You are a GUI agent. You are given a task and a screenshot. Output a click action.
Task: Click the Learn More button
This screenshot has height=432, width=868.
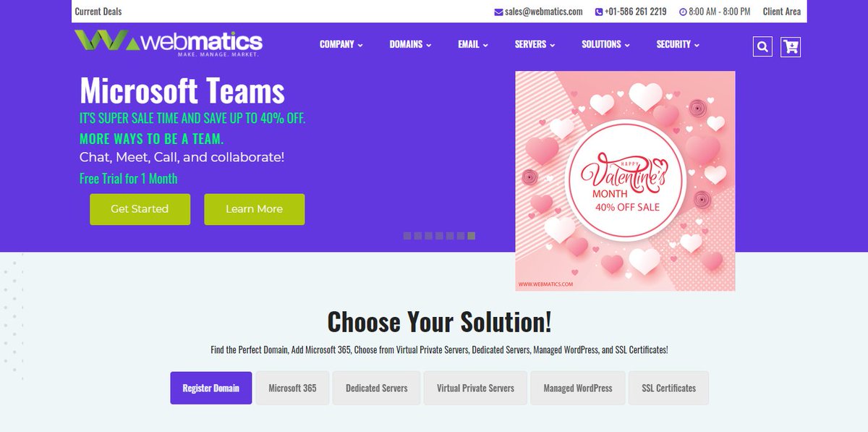254,209
